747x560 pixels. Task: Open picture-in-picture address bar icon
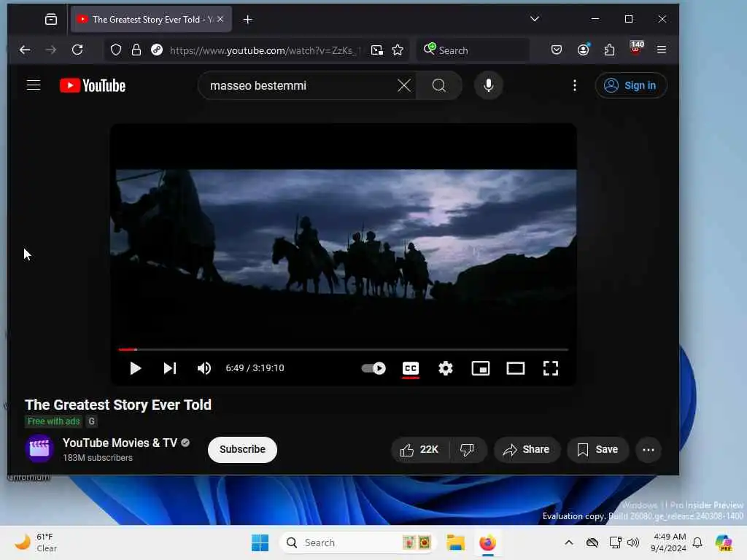coord(377,50)
